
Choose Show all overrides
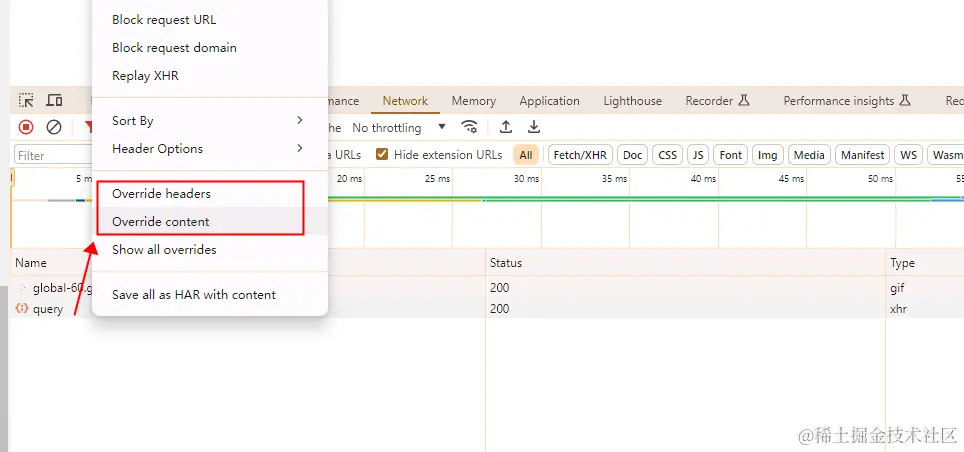click(209, 250)
